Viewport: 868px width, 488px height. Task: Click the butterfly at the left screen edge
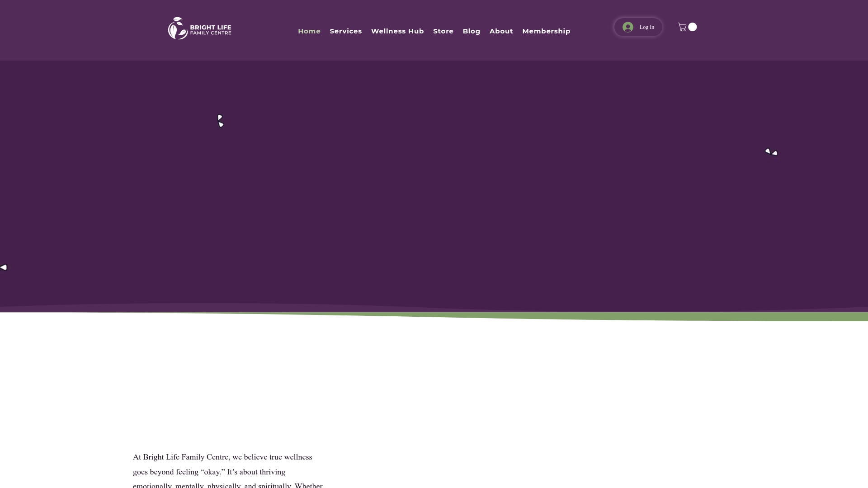point(4,267)
